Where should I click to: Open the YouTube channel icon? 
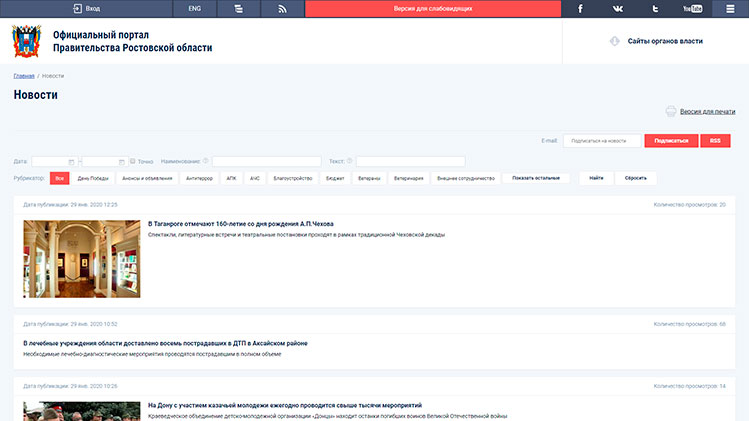coord(693,9)
